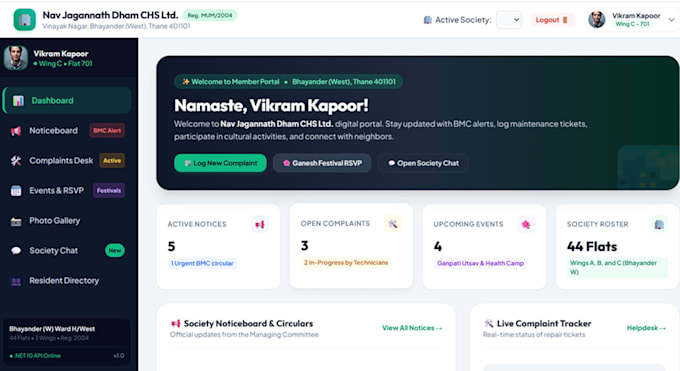Open the Dashboard sidebar item
Image resolution: width=680 pixels, height=371 pixels.
(67, 101)
